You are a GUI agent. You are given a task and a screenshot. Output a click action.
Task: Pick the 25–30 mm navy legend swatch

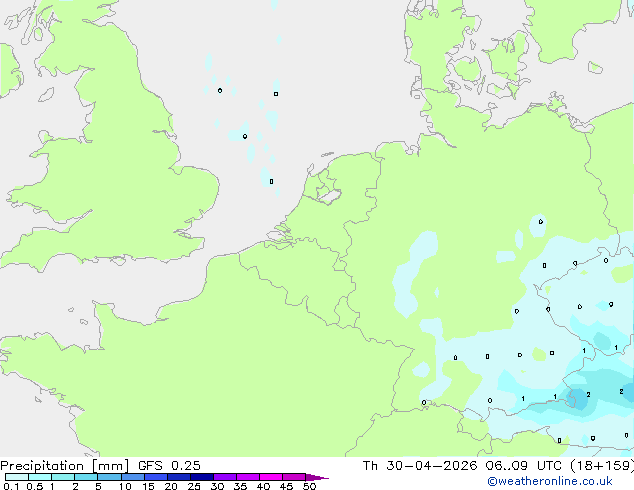pos(201,477)
